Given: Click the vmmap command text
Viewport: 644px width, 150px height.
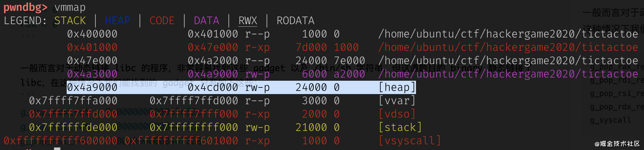Looking at the screenshot, I should [70, 7].
